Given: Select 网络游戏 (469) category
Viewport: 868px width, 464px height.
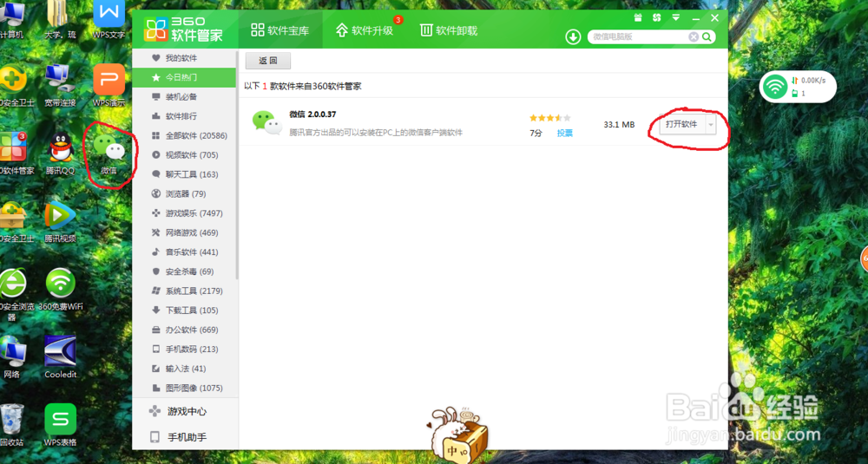Looking at the screenshot, I should (184, 232).
